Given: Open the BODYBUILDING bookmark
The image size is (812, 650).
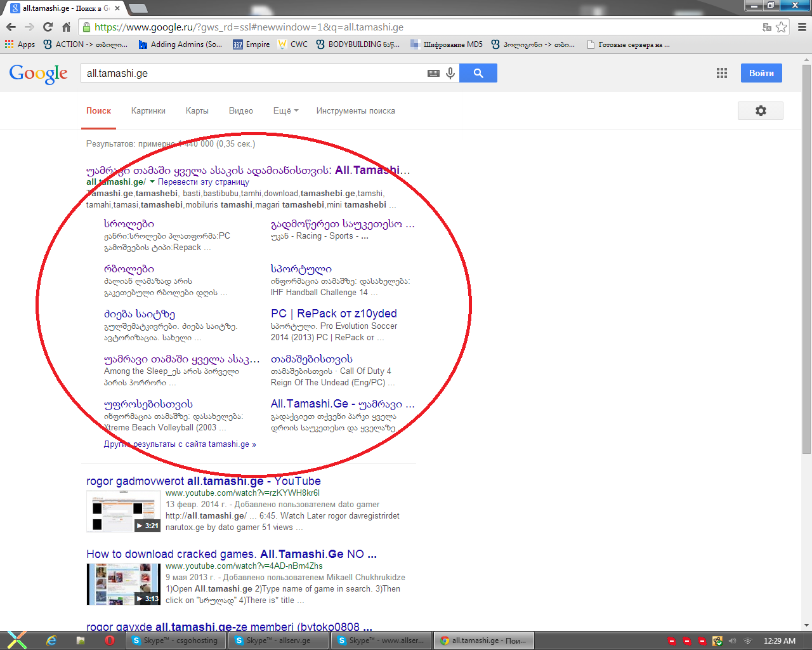Looking at the screenshot, I should 358,44.
